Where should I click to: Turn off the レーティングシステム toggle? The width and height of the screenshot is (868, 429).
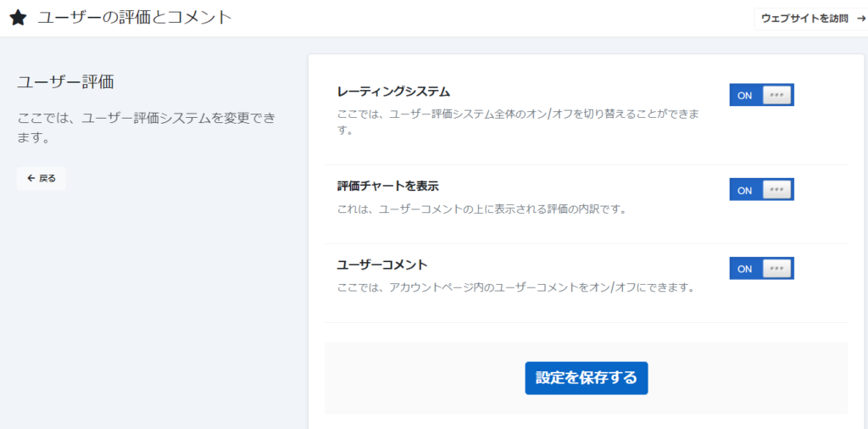[761, 95]
